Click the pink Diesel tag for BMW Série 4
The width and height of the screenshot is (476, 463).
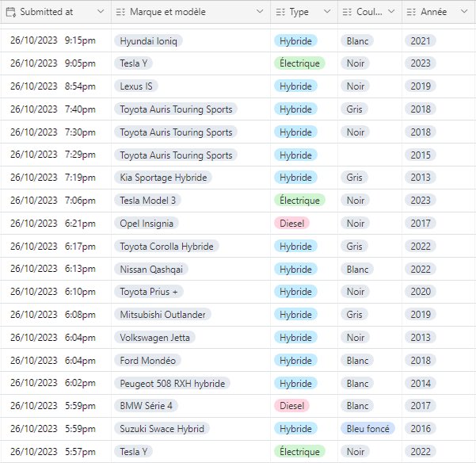[291, 406]
